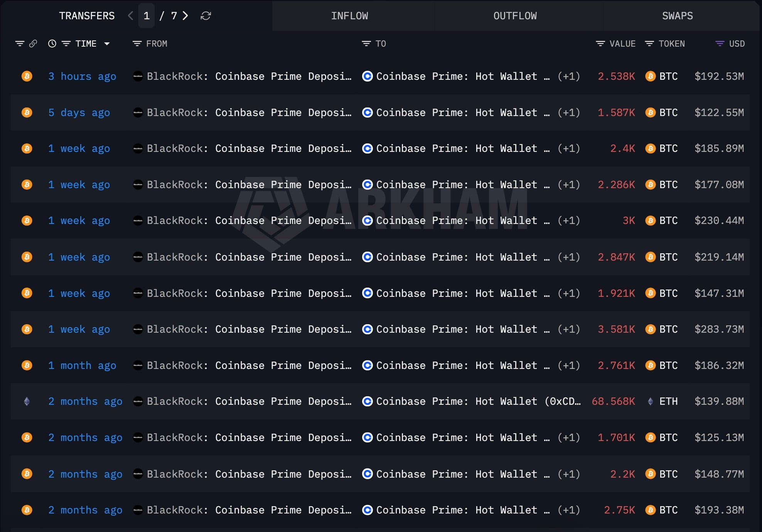
Task: Go to the previous transfers page
Action: pos(131,16)
